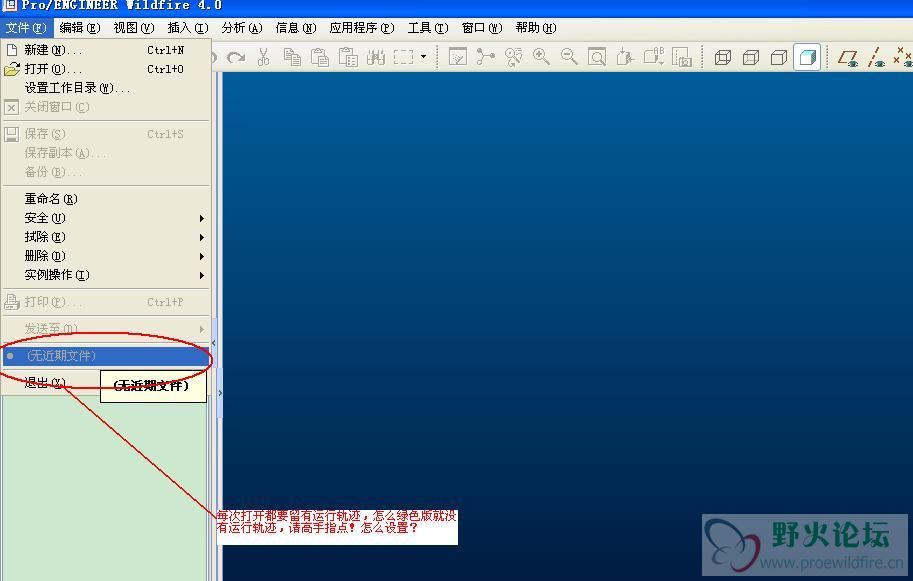Click the Paste clipboard icon
This screenshot has height=581, width=913.
coord(320,57)
